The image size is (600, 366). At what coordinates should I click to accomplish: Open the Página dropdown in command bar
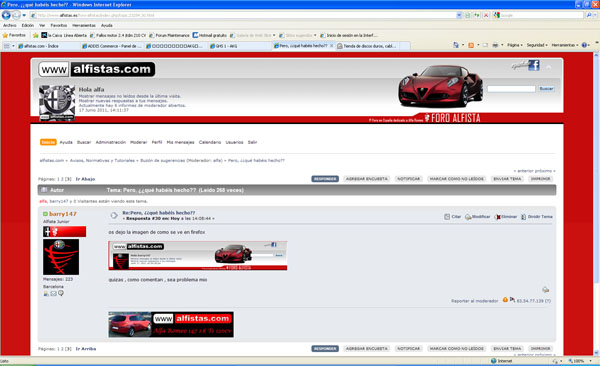(x=515, y=45)
